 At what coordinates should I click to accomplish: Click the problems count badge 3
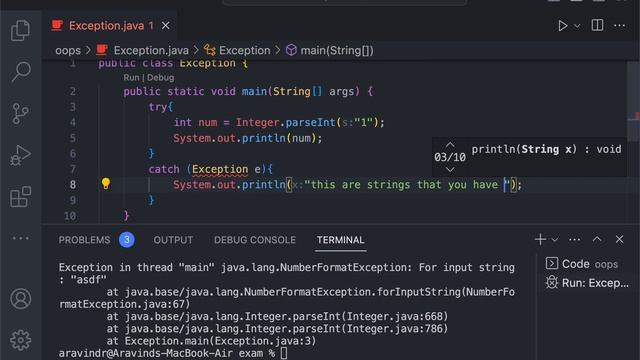click(x=127, y=240)
